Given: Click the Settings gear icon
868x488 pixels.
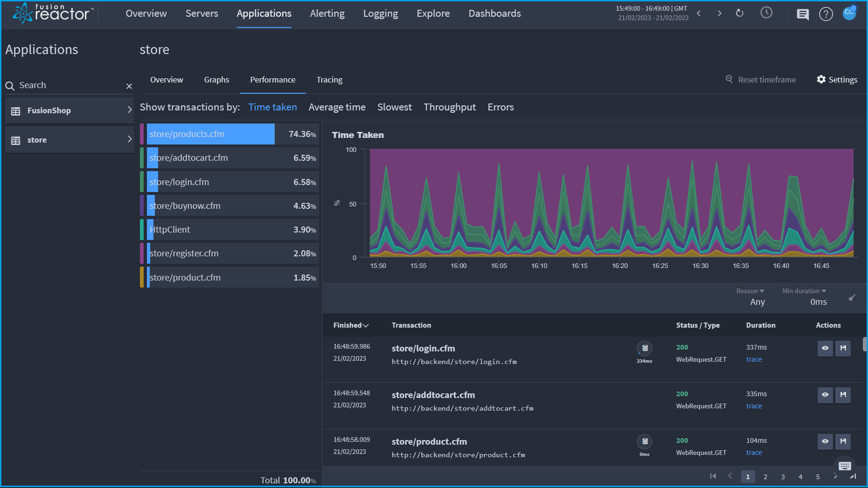Looking at the screenshot, I should click(x=821, y=79).
